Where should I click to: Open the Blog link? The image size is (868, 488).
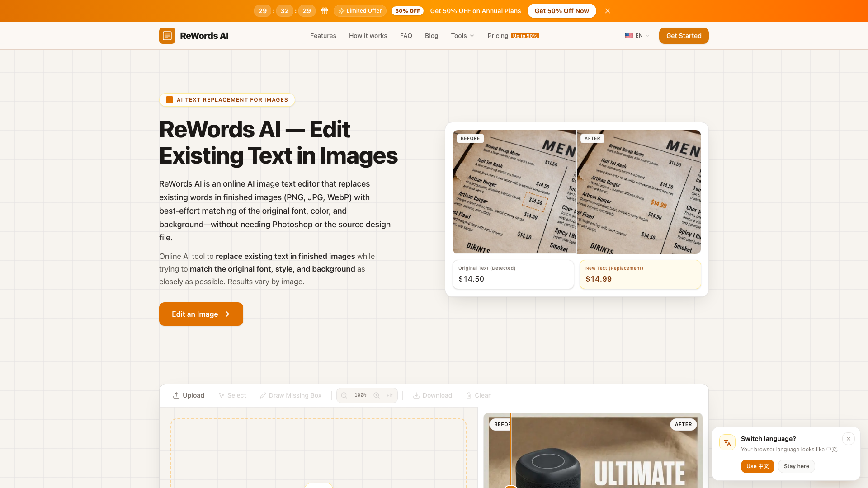[x=431, y=36]
